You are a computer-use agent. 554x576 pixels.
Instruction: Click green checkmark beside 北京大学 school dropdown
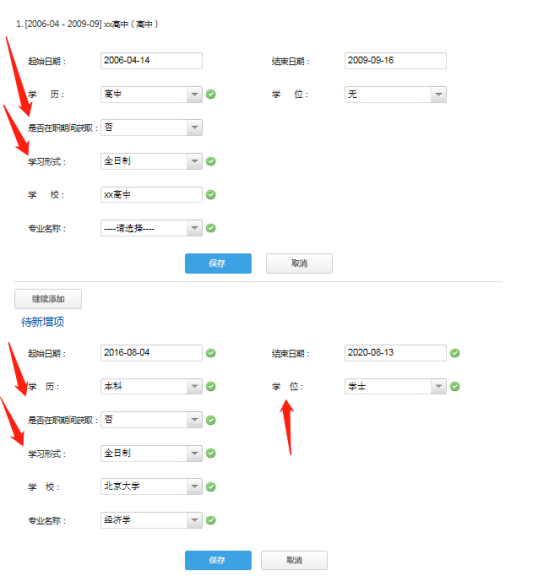coord(211,487)
